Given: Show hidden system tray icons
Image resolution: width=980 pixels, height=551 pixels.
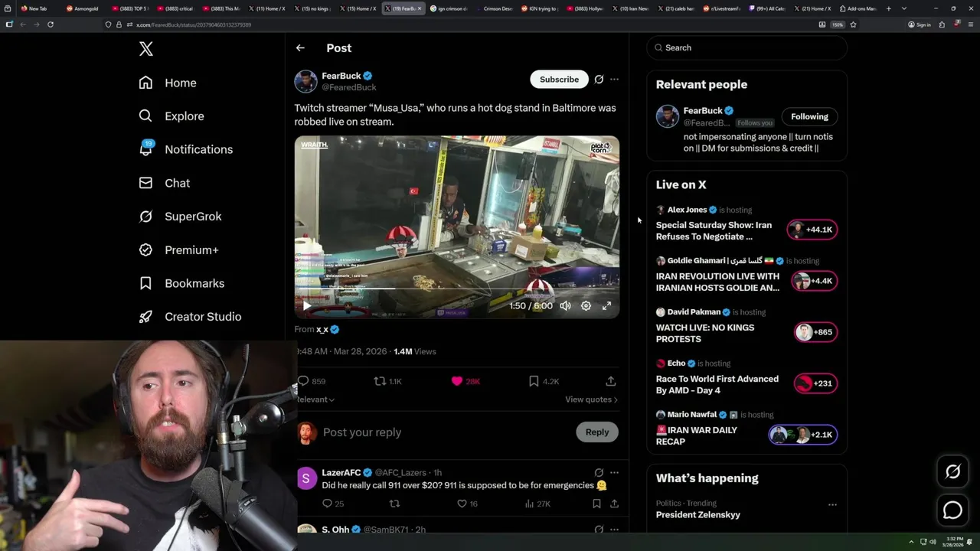Looking at the screenshot, I should (x=911, y=542).
